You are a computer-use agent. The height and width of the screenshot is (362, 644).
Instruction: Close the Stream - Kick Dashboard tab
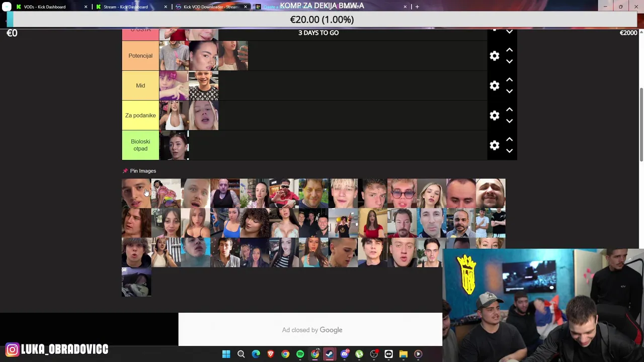pos(166,7)
